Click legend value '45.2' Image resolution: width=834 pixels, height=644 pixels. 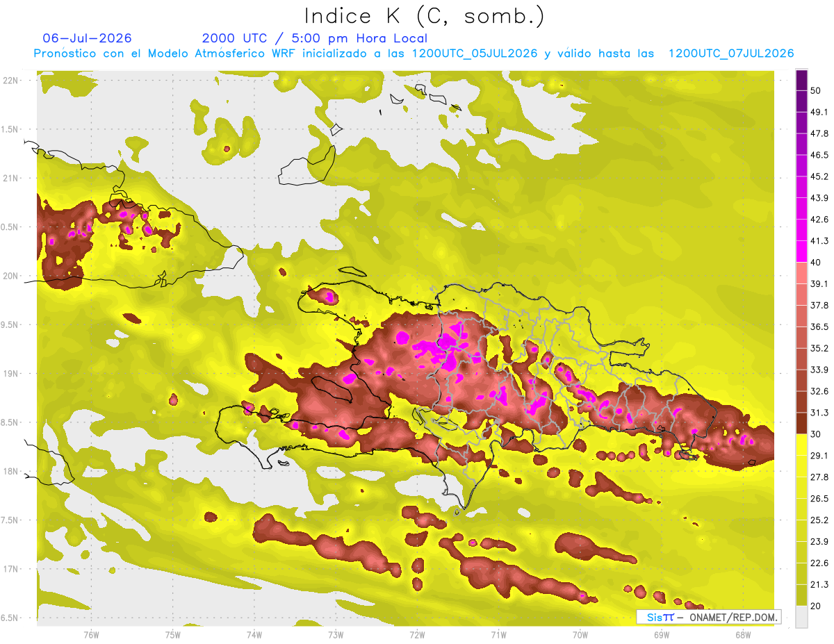tap(819, 176)
